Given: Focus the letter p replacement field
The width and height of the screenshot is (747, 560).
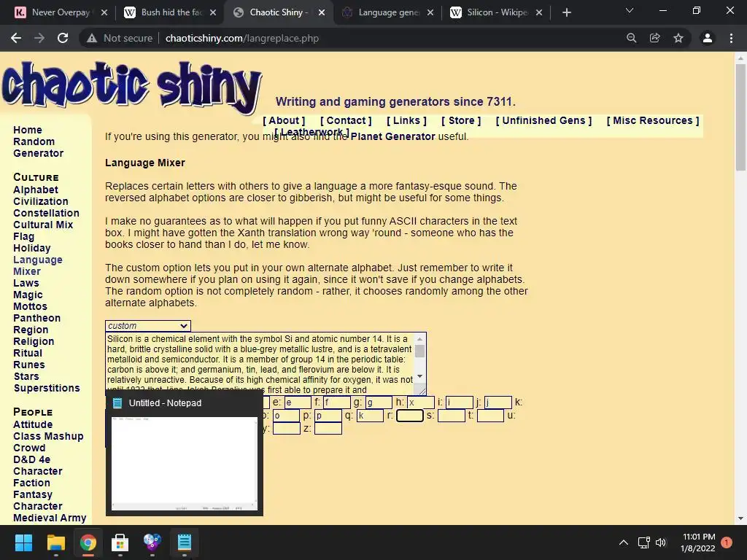Looking at the screenshot, I should [328, 415].
